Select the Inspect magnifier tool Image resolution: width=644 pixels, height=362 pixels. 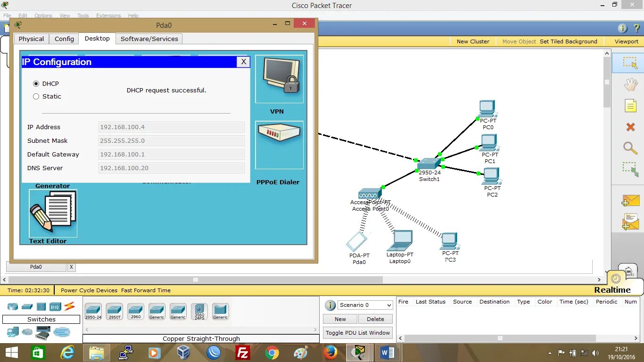[630, 148]
